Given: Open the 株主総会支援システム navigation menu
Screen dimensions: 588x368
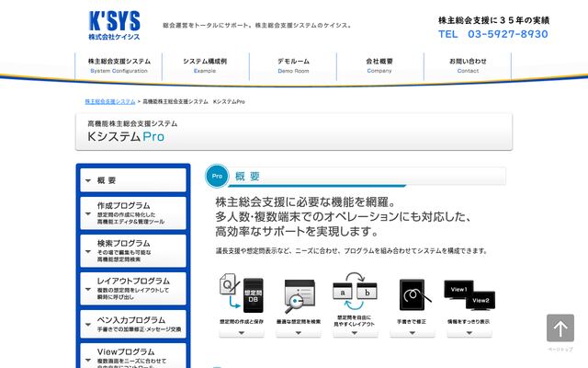Looking at the screenshot, I should [x=119, y=65].
